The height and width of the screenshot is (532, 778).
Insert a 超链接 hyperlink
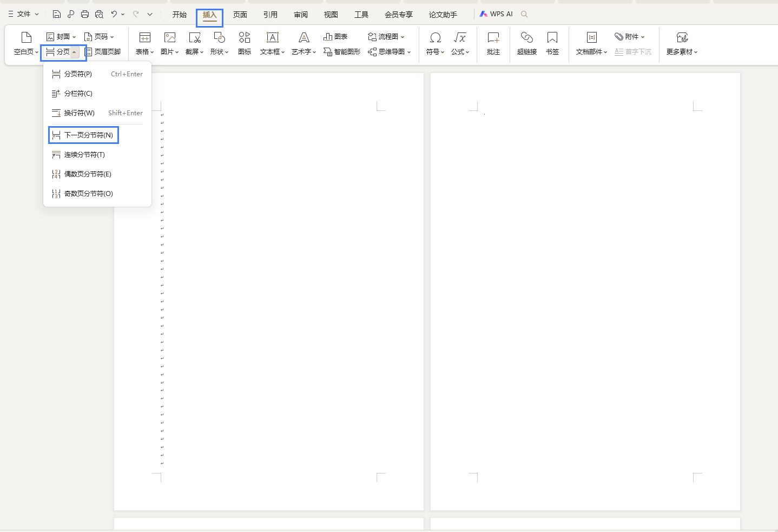(x=527, y=43)
